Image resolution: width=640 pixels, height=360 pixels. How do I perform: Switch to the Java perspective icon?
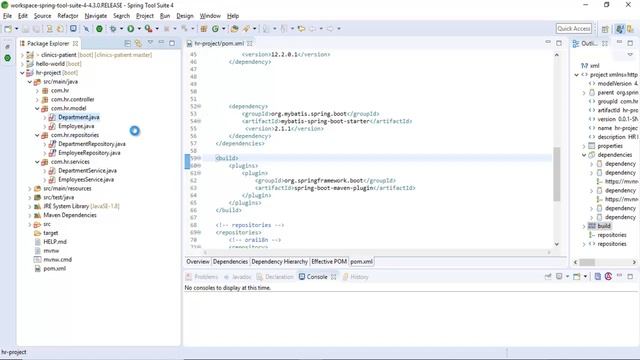click(631, 29)
